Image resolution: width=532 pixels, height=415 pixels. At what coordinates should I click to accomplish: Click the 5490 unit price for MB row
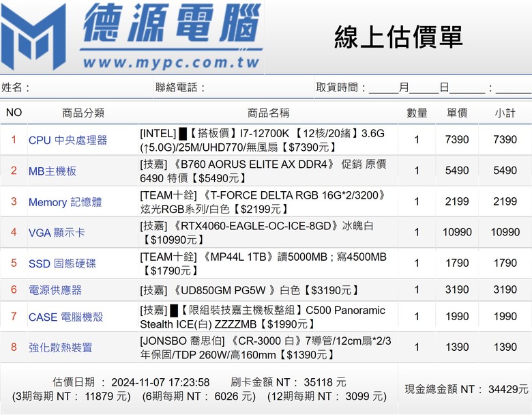coord(457,171)
